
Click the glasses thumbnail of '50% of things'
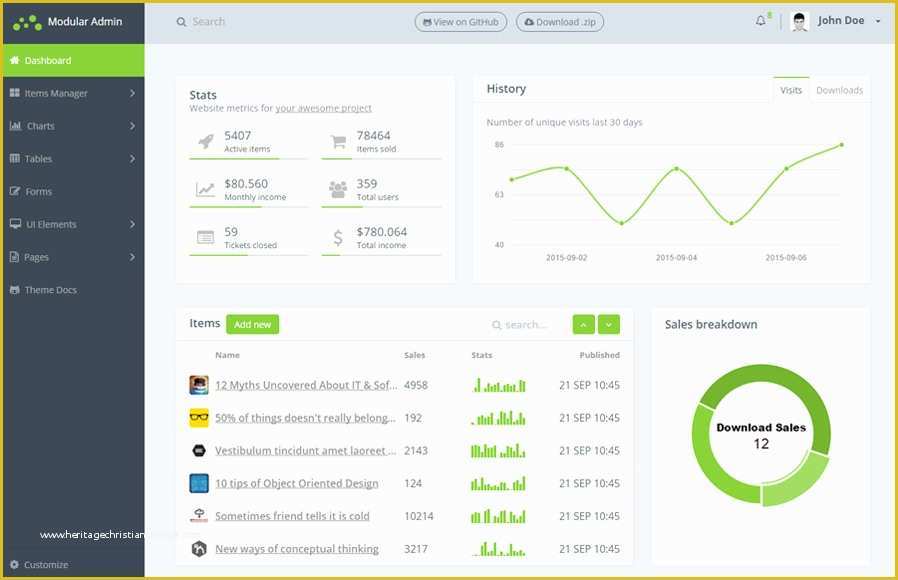pos(199,417)
